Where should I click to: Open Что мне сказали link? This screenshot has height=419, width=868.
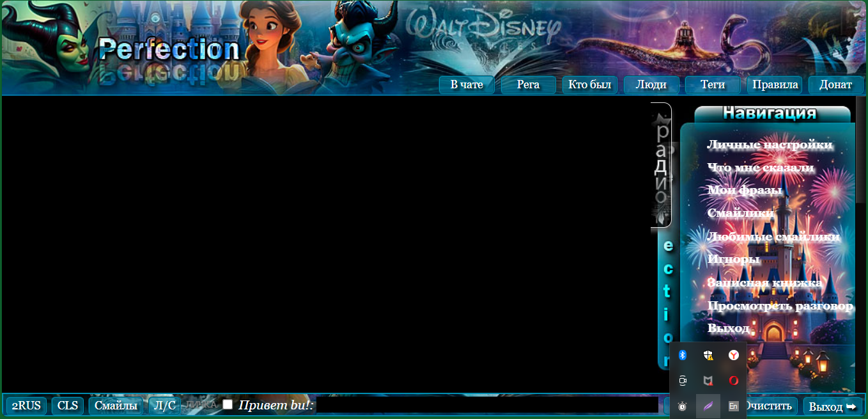[761, 168]
